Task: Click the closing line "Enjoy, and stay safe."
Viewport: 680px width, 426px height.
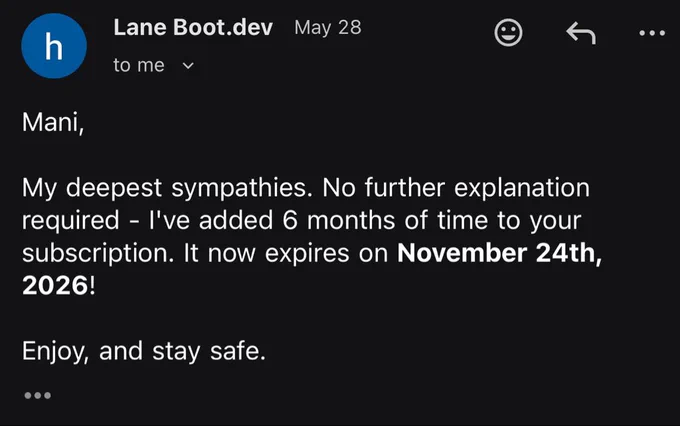Action: (144, 351)
